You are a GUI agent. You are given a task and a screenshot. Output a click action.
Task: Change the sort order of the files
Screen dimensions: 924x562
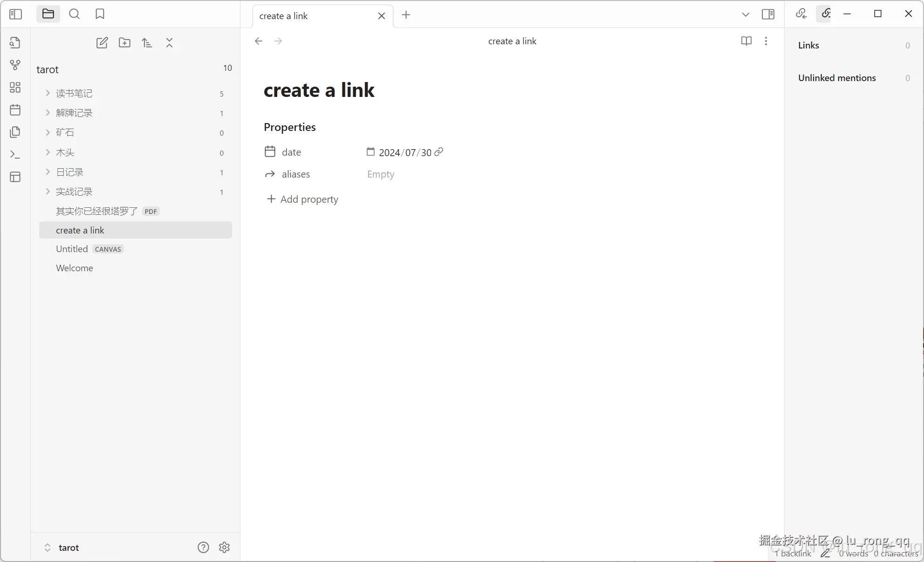(147, 43)
